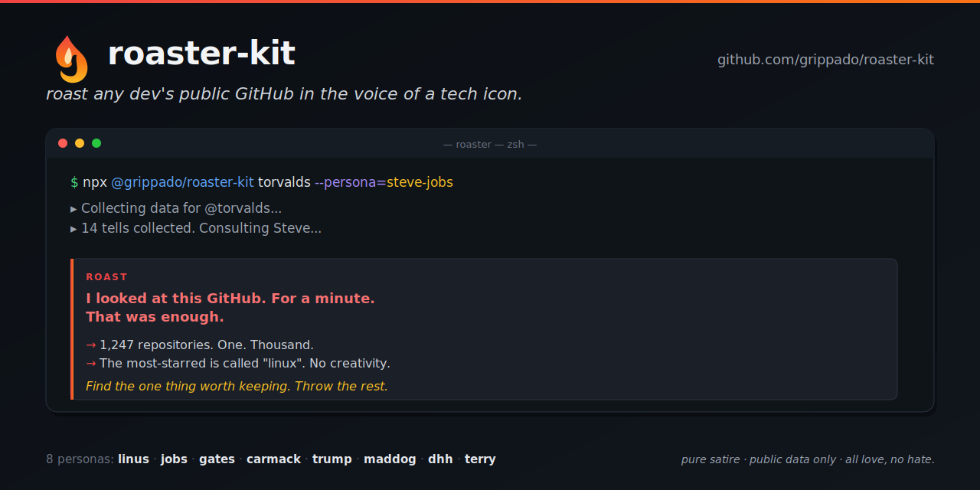980x490 pixels.
Task: Select the terry persona
Action: coord(480,459)
